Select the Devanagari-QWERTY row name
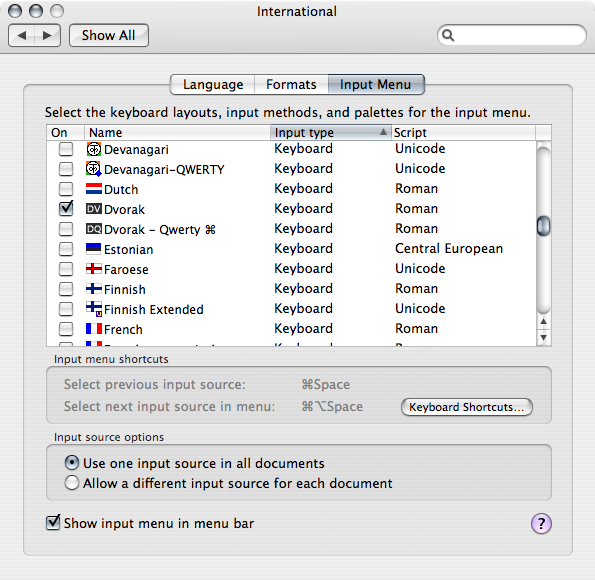 164,170
